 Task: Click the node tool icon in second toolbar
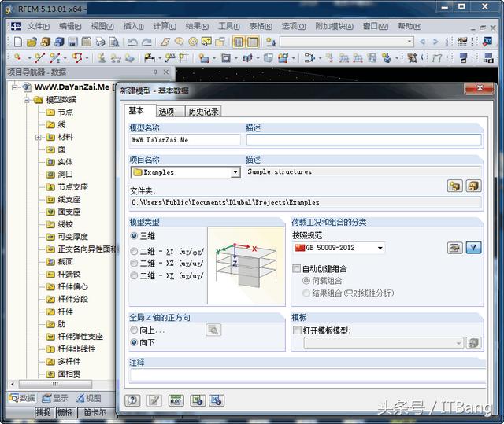tap(18, 57)
